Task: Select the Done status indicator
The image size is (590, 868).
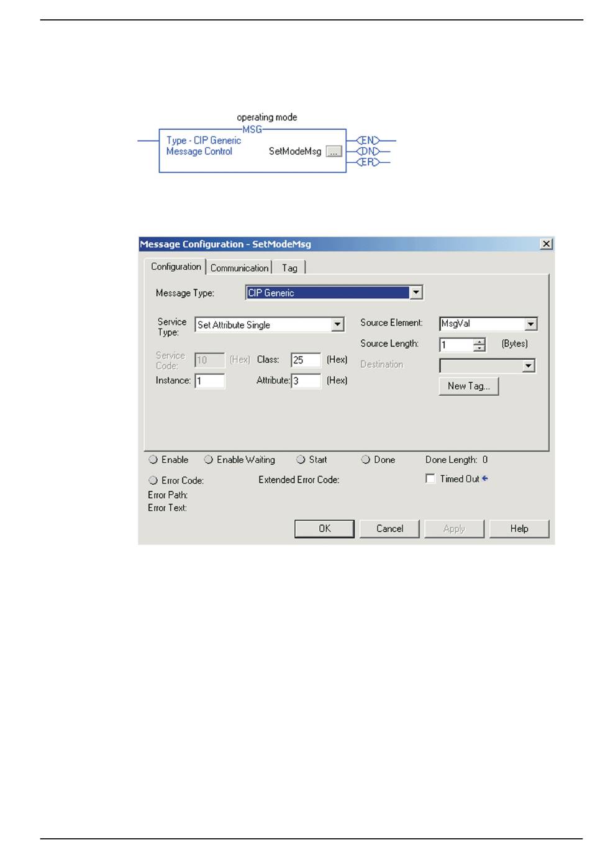Action: [x=366, y=460]
